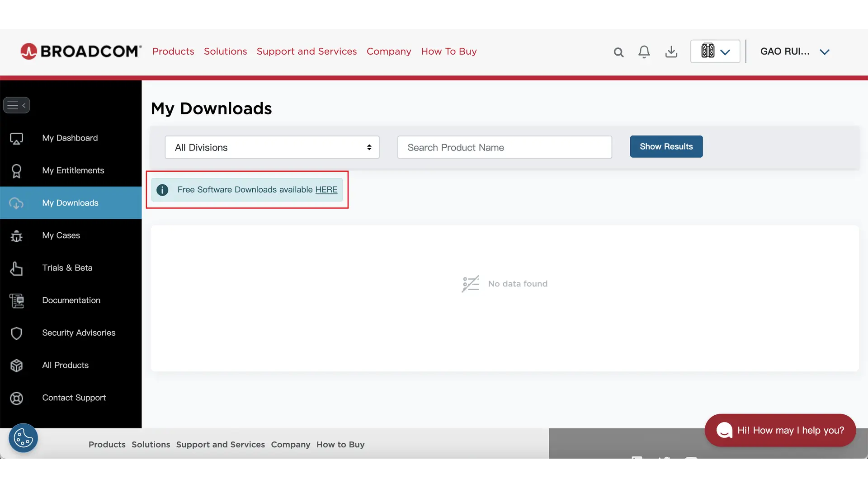
Task: Go to My Dashboard in sidebar
Action: 71,138
